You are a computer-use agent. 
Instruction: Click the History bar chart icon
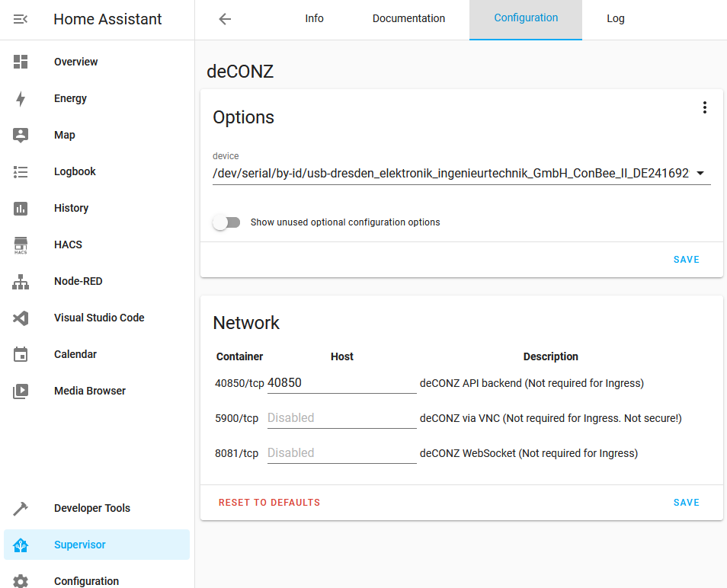tap(21, 208)
